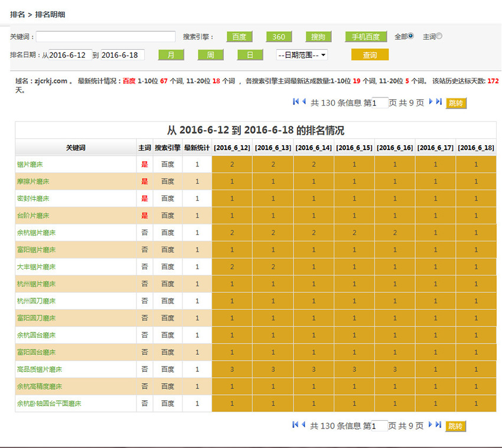Click previous page arrow above the table
Screen dimensions: 502x448
click(x=304, y=102)
